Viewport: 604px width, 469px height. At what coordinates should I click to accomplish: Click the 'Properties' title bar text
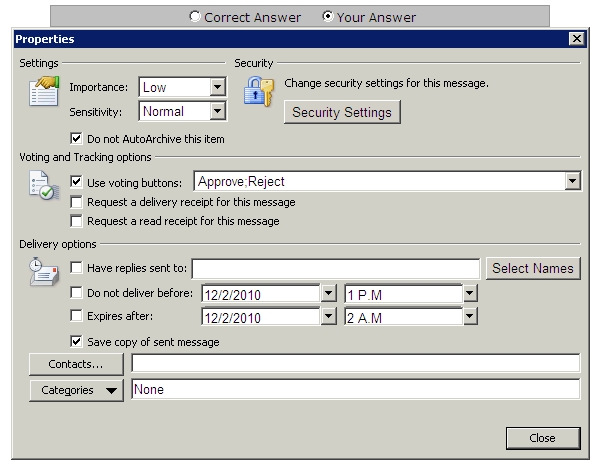[45, 39]
